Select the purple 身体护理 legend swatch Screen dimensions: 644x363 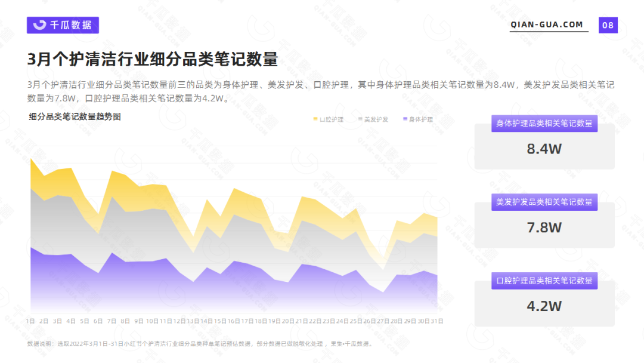click(x=405, y=119)
